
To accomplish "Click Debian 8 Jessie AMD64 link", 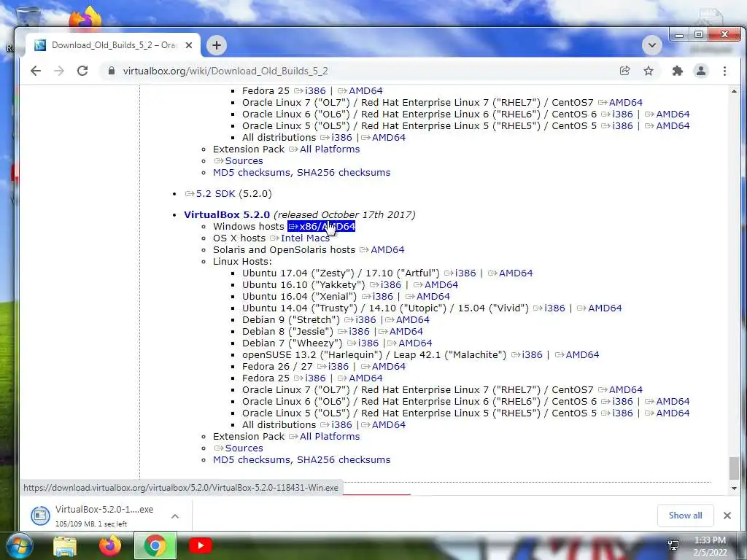I will pyautogui.click(x=400, y=332).
